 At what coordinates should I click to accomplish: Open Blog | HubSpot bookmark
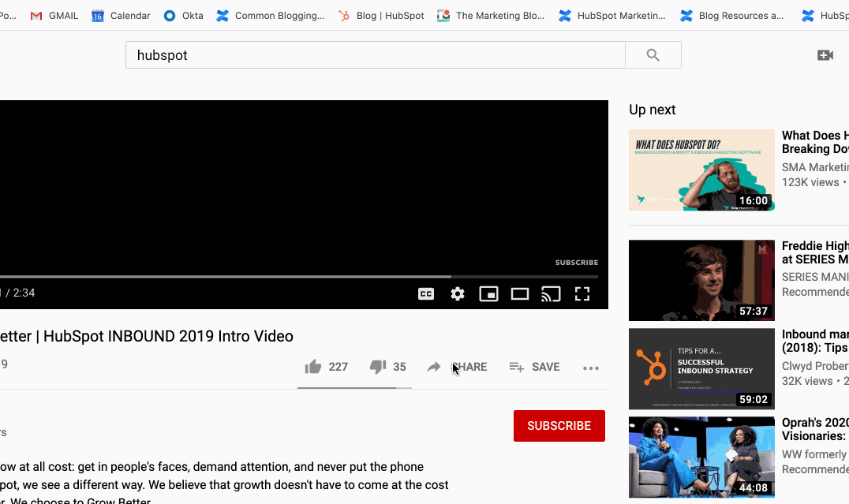click(x=381, y=16)
